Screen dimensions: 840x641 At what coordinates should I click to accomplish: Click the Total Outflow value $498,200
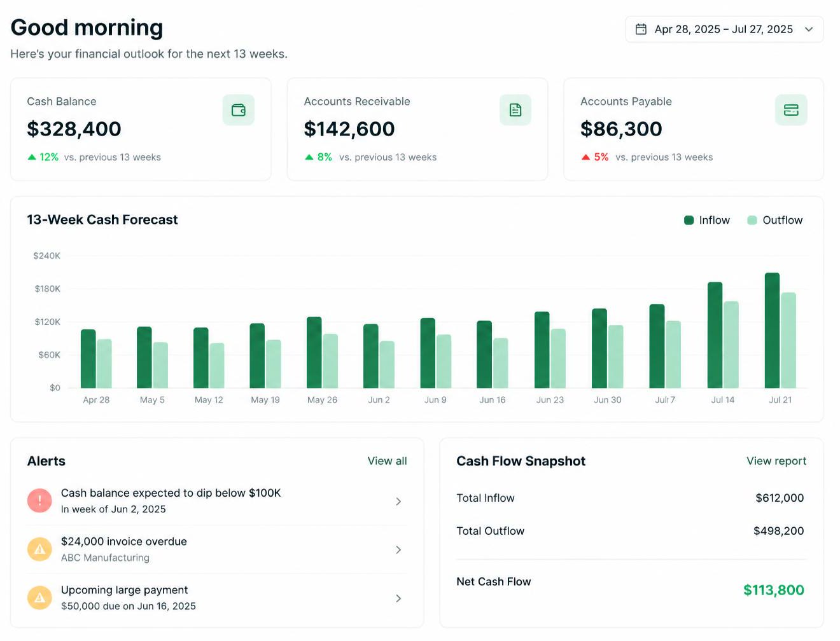779,531
